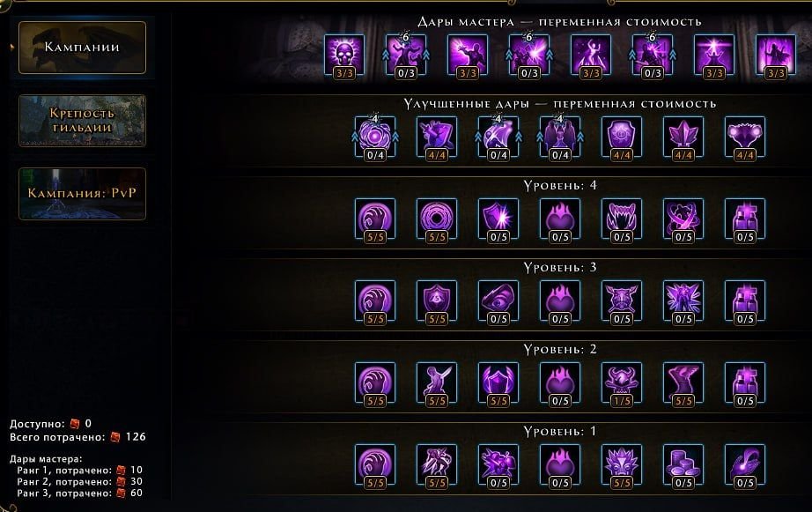Select the concentric-rings boon in Уровень 4
Screen dimensions: 812x512
point(437,220)
